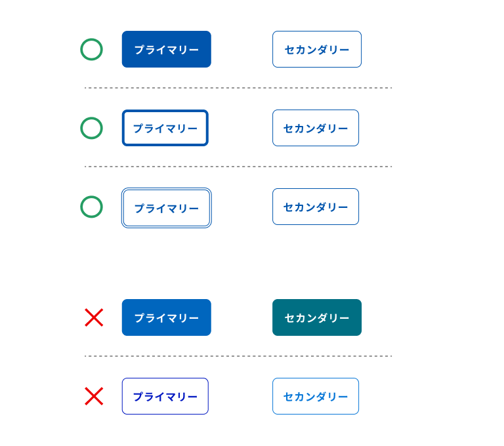
Task: Click dotted divider under the first approved row
Action: pos(238,88)
